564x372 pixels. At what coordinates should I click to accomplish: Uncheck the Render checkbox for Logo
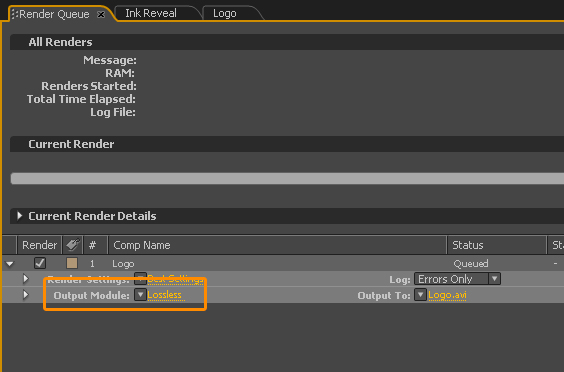click(40, 263)
